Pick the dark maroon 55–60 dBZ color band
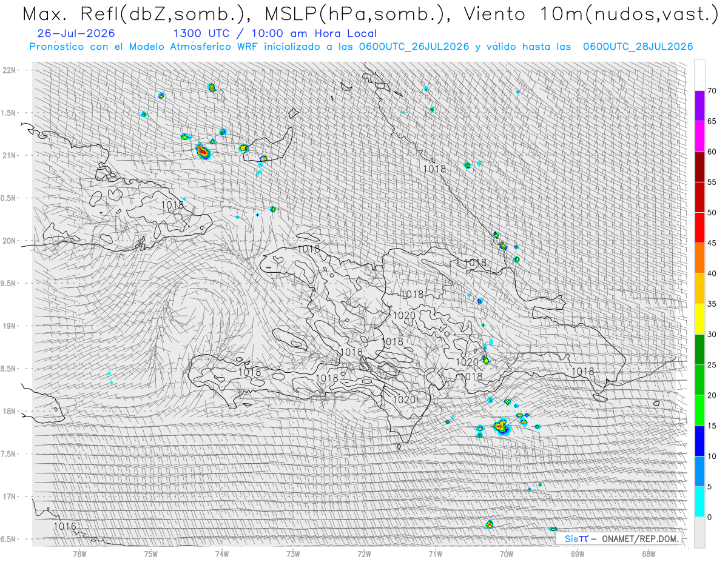 click(699, 167)
